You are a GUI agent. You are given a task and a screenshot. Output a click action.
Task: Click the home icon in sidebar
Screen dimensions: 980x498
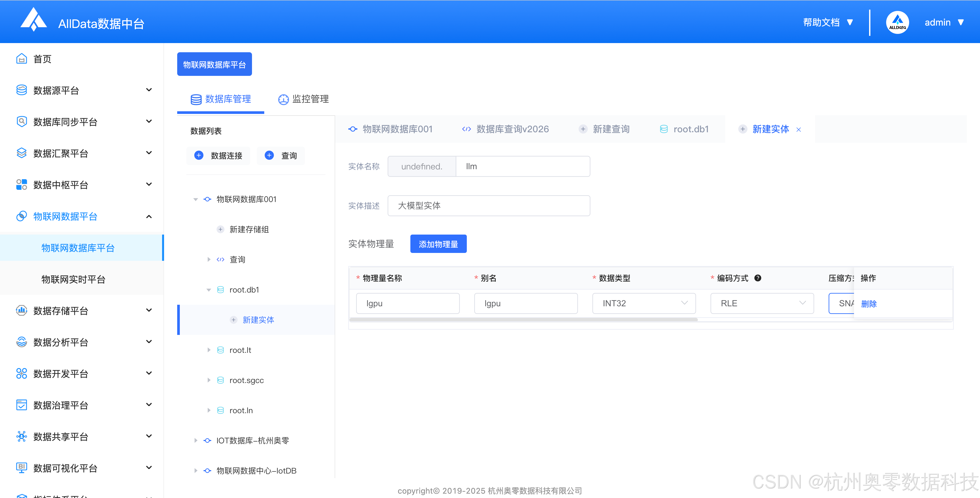click(21, 59)
